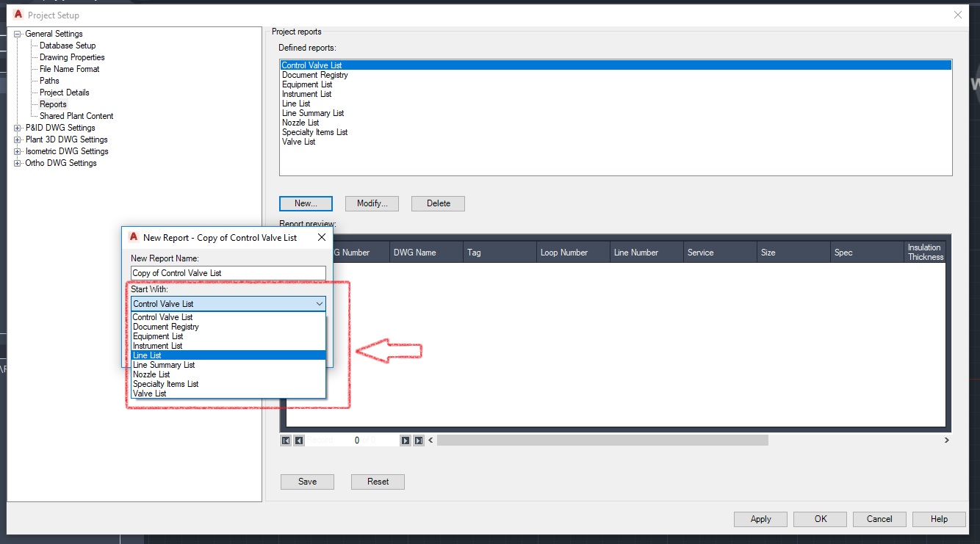Click the Apply button
The image size is (980, 544).
(760, 518)
